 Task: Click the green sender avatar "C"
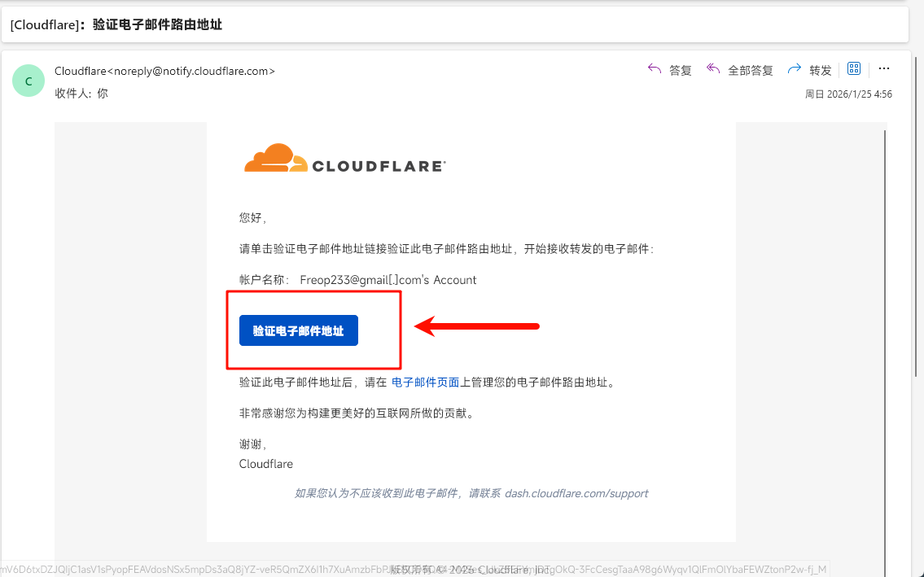tap(28, 81)
